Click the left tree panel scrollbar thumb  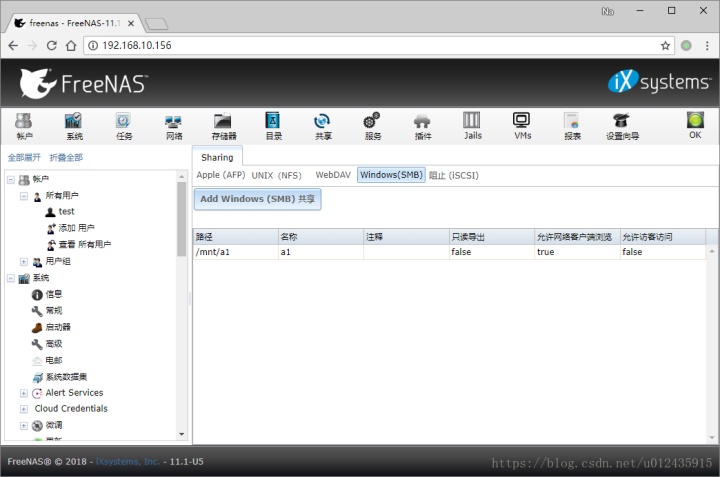pyautogui.click(x=181, y=219)
